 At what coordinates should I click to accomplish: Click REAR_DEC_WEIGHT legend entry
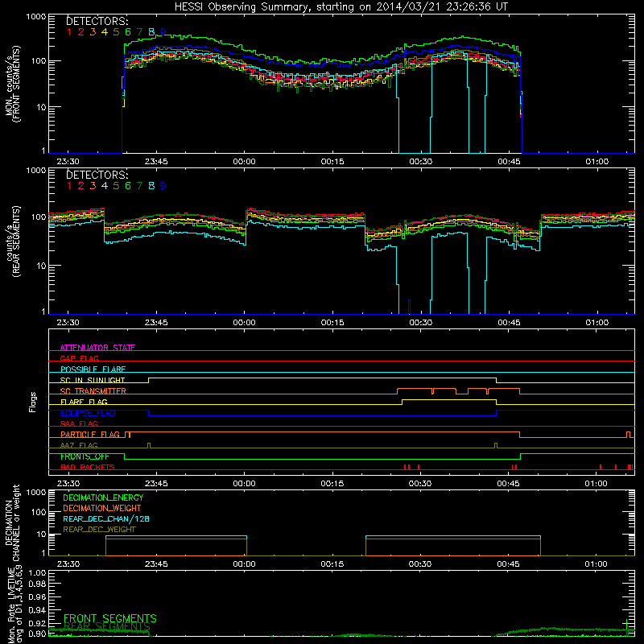click(x=99, y=530)
